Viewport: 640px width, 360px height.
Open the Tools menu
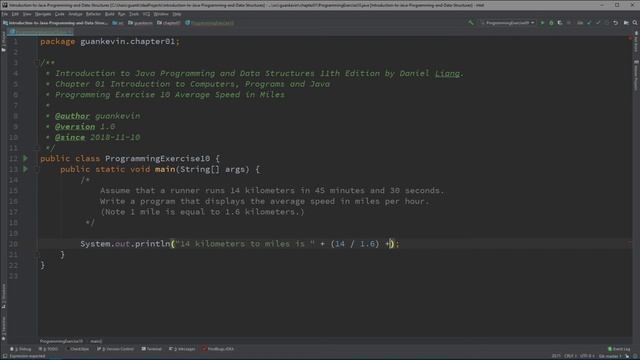tap(134, 14)
